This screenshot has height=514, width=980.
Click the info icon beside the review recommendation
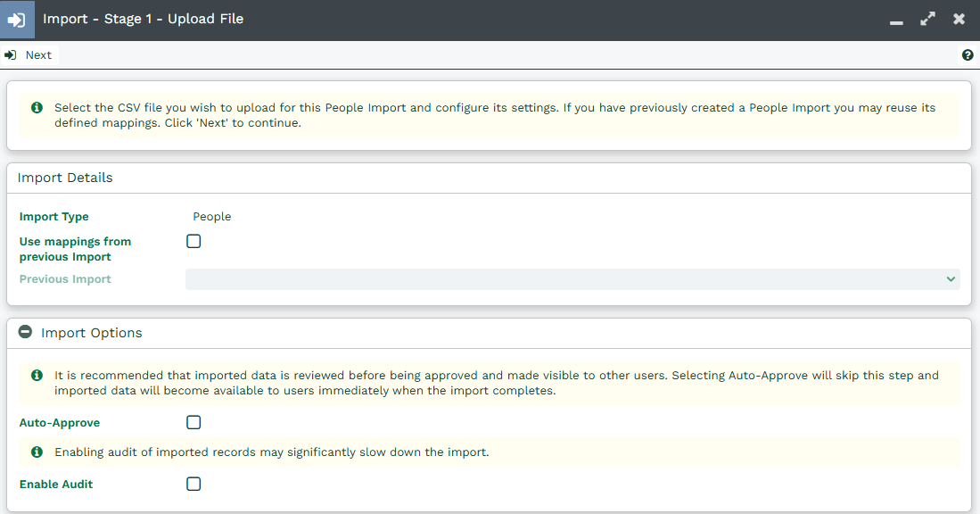pos(37,376)
